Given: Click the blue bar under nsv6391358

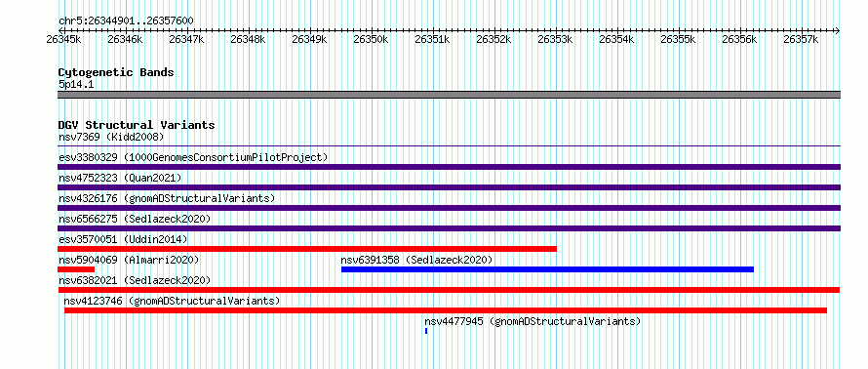Looking at the screenshot, I should coord(547,269).
